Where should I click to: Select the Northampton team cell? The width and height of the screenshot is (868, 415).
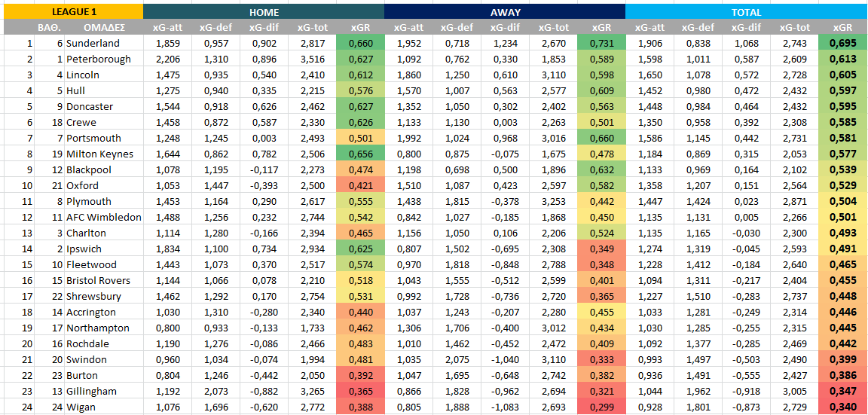point(104,328)
